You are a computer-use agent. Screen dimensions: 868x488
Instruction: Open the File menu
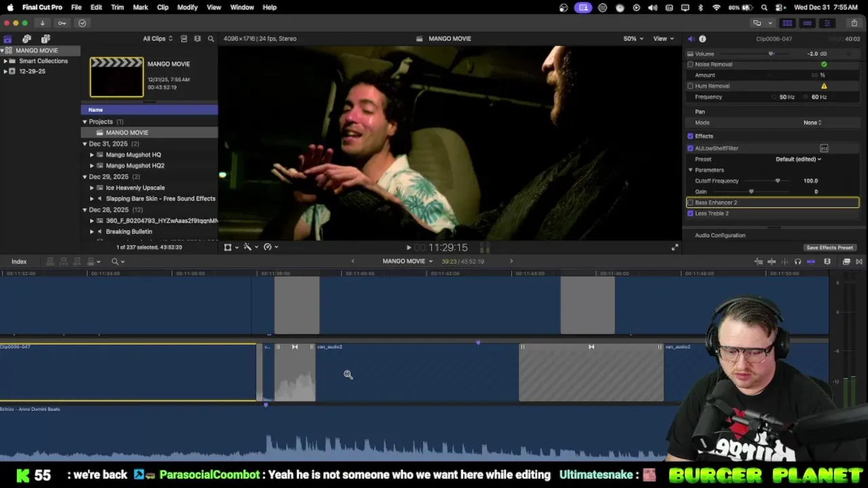[x=77, y=7]
